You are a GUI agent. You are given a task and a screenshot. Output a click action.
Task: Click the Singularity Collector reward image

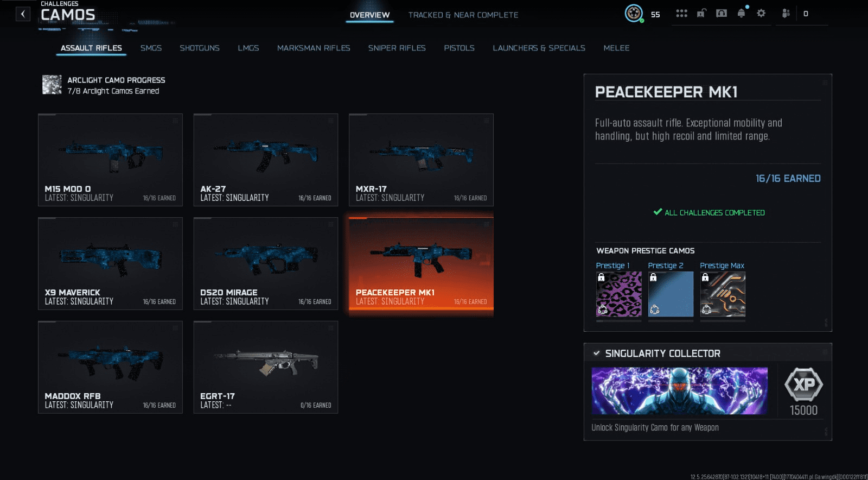tap(679, 391)
